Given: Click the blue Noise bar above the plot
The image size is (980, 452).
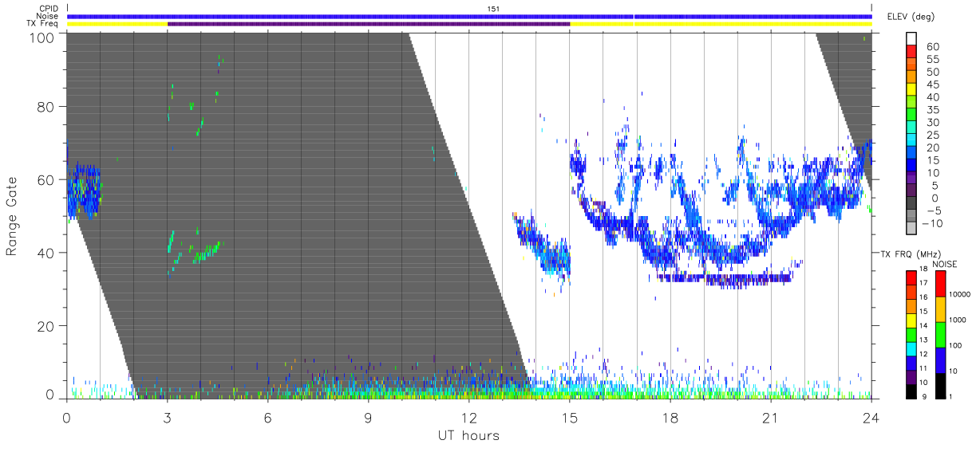Looking at the screenshot, I should pyautogui.click(x=469, y=16).
